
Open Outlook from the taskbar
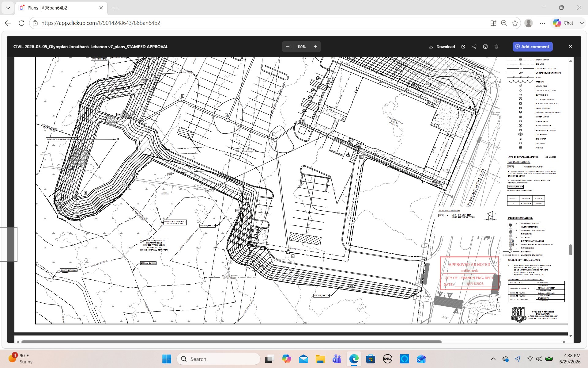tap(421, 359)
